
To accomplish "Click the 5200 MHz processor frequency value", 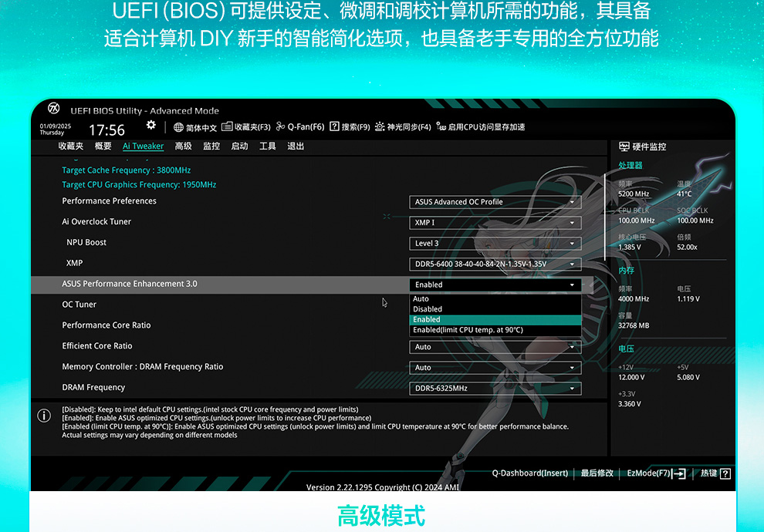I will (x=634, y=194).
